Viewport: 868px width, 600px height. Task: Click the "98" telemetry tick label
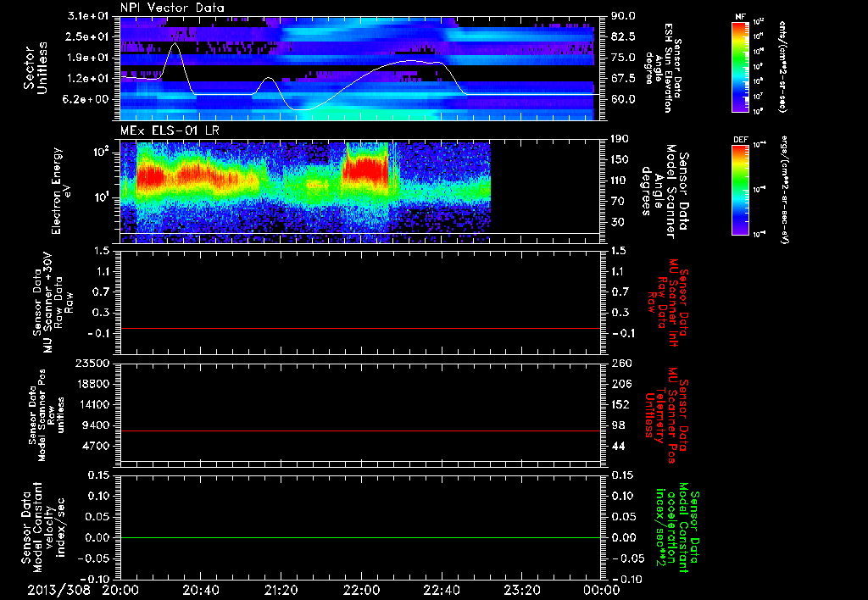(618, 425)
